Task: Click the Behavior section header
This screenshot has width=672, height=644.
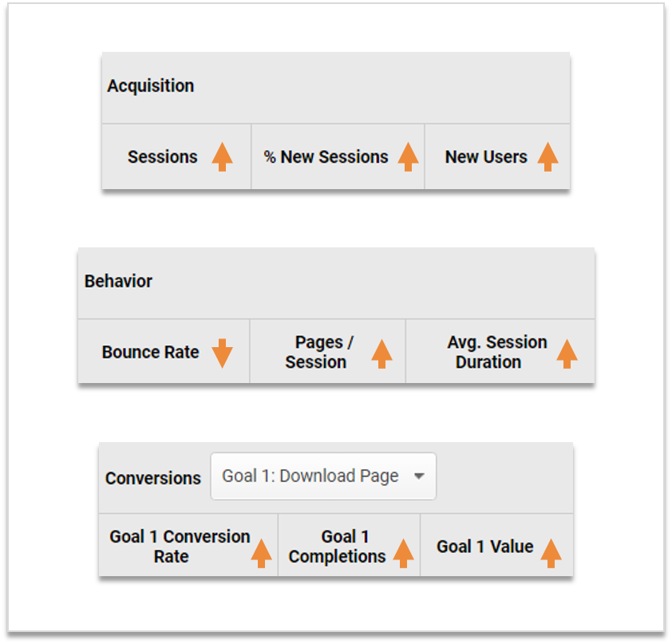Action: (118, 282)
